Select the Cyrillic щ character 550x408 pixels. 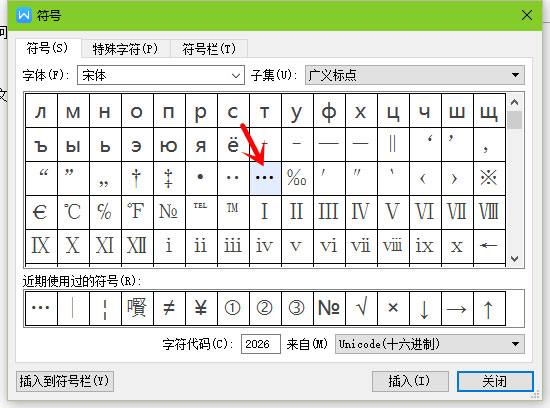[489, 111]
